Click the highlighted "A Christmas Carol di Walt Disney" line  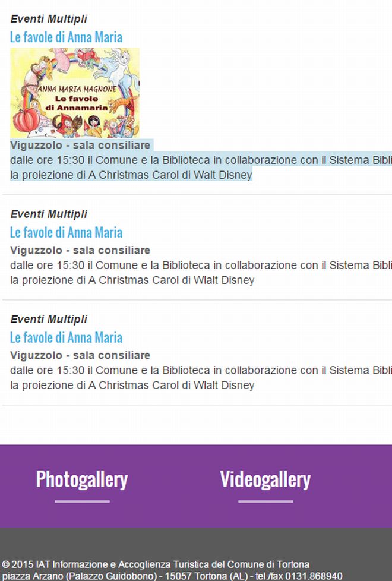131,175
